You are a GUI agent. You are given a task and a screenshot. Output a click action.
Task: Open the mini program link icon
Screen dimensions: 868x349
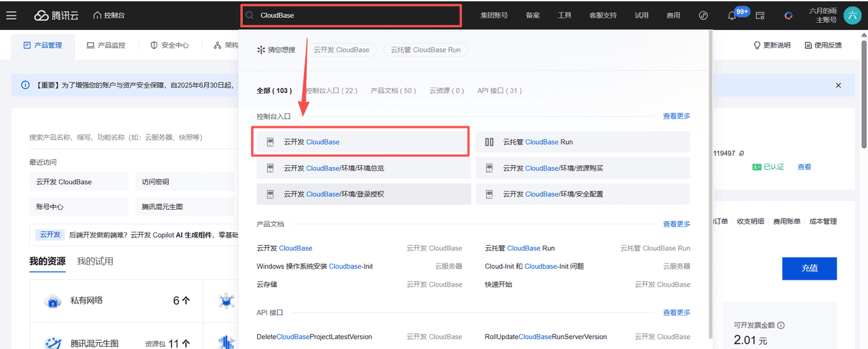tap(703, 15)
